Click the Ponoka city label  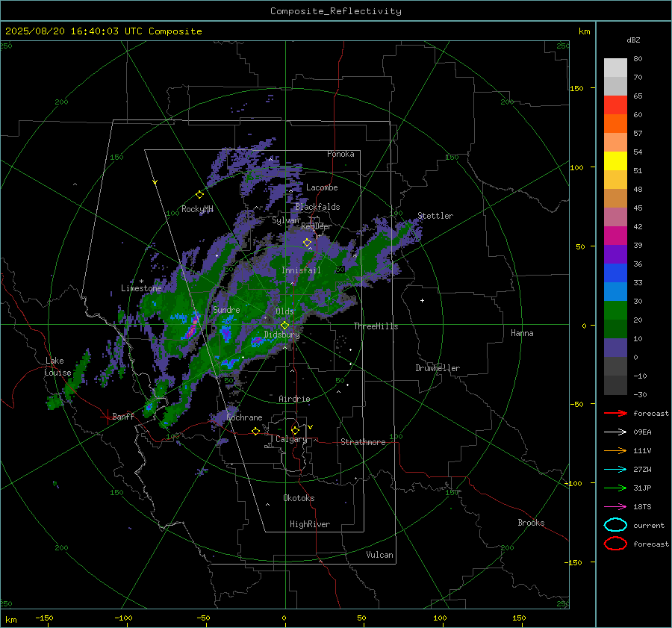pyautogui.click(x=340, y=154)
